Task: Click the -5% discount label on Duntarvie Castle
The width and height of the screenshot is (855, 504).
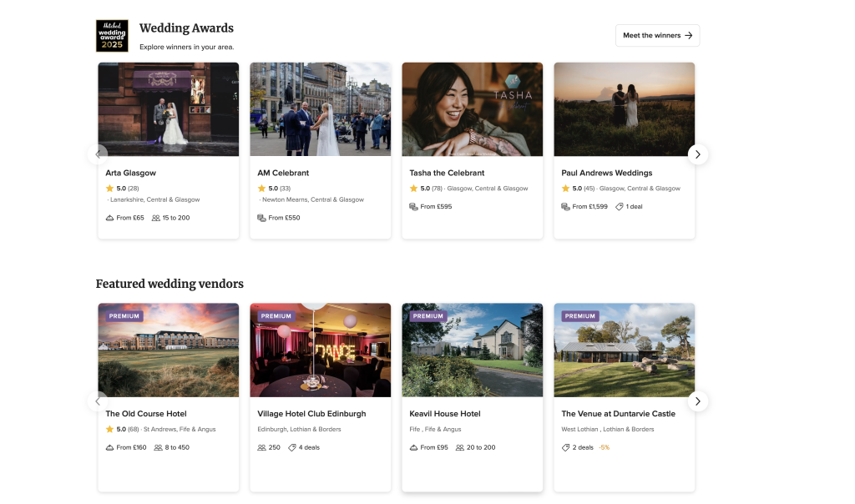Action: pyautogui.click(x=604, y=447)
